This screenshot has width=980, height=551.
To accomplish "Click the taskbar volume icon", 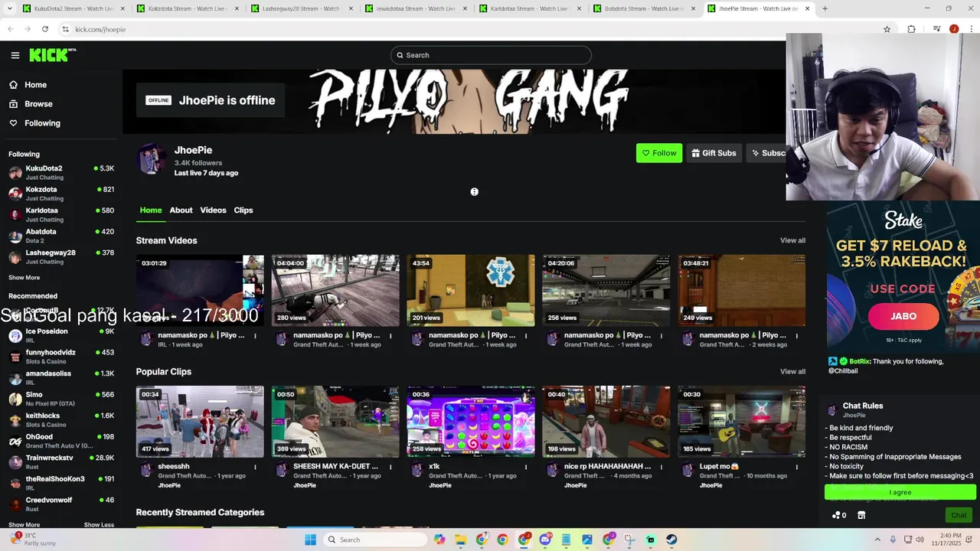I will click(920, 540).
